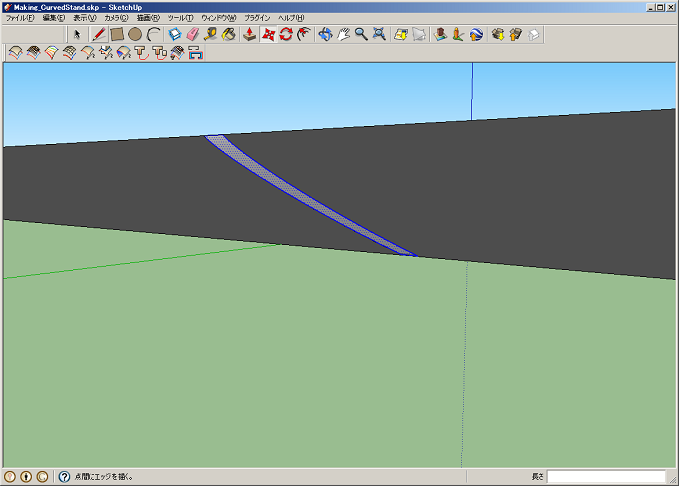The height and width of the screenshot is (486, 679).
Task: Open the カメラ(C) menu
Action: (x=117, y=18)
